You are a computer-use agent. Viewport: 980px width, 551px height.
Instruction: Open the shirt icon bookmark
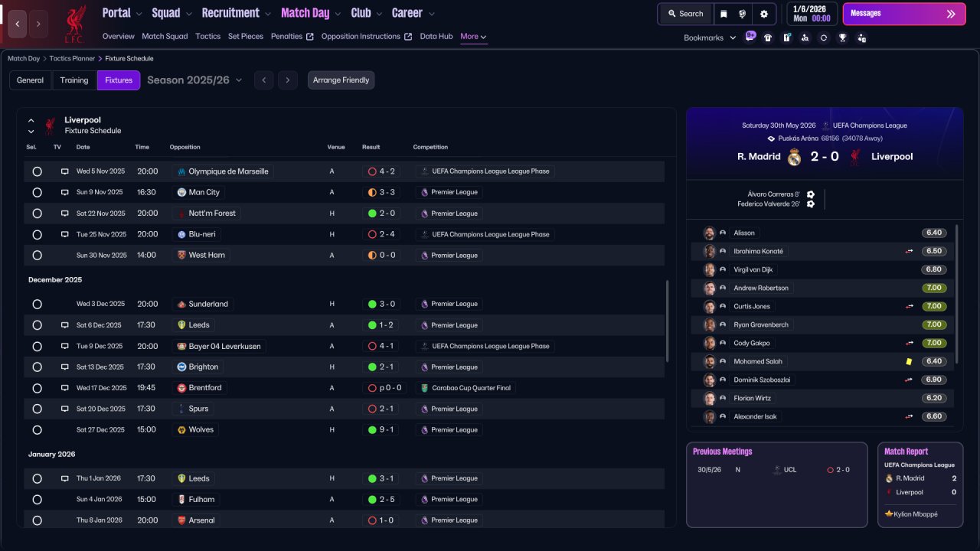point(768,37)
